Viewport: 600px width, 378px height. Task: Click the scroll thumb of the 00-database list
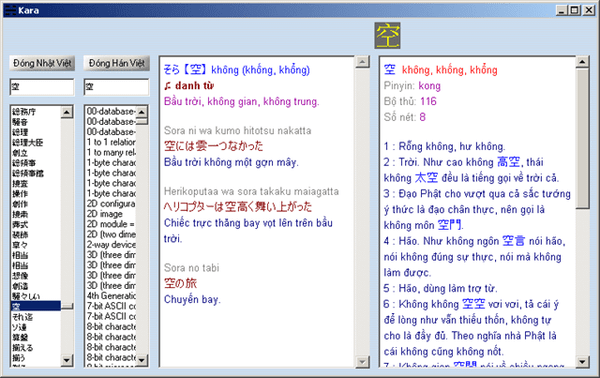(142, 121)
